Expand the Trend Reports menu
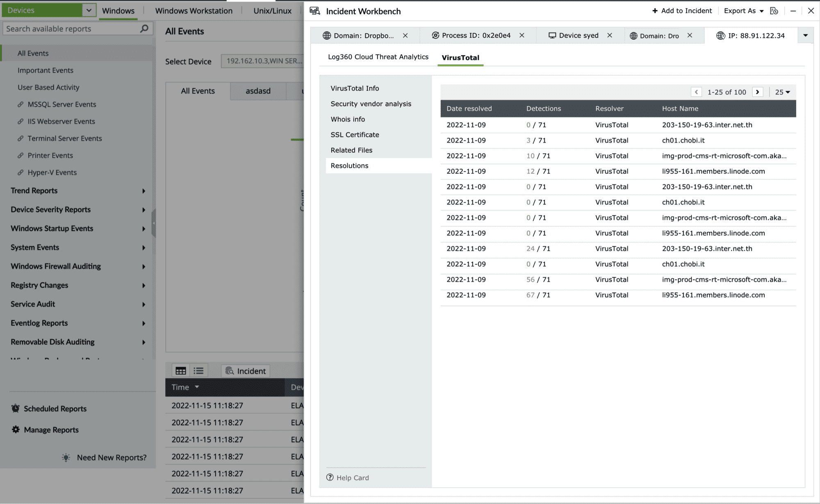Screen dimensions: 820x504 click(143, 191)
